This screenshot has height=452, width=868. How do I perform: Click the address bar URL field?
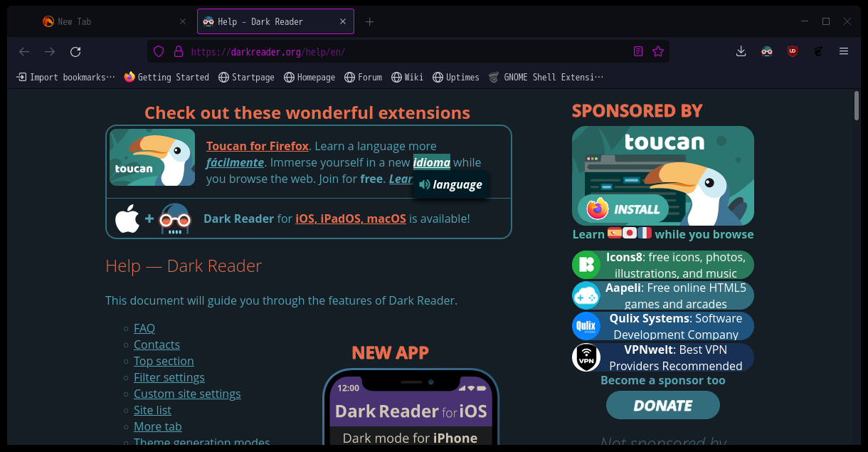pyautogui.click(x=409, y=51)
